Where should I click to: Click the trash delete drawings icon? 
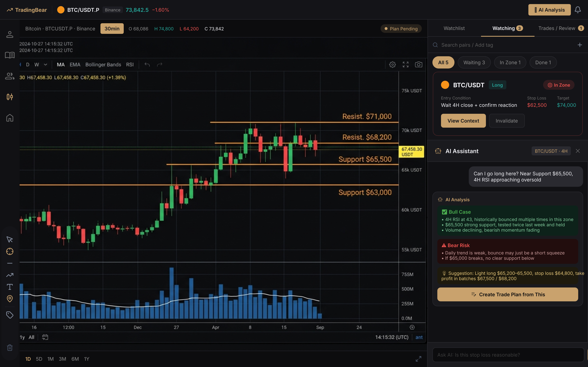pos(10,348)
